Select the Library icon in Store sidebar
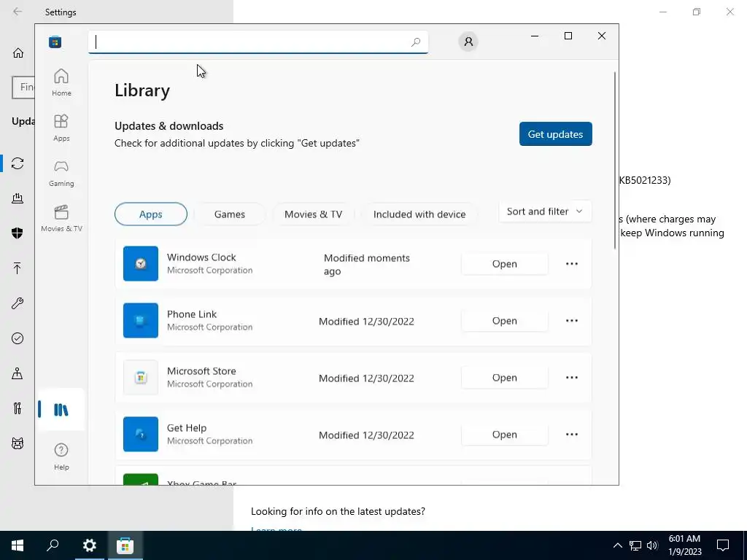747x560 pixels. click(x=61, y=410)
